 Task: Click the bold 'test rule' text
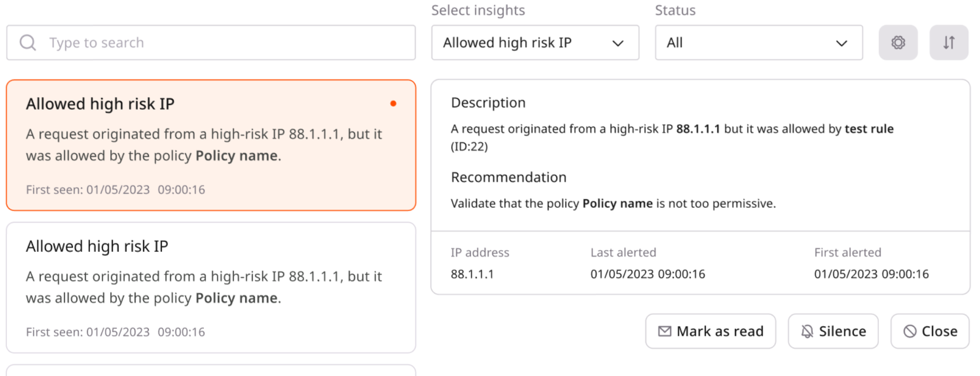tap(869, 129)
